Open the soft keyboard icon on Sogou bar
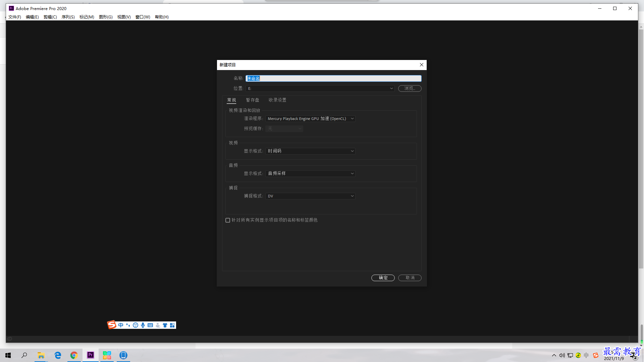Viewport: 644px width, 362px height. (150, 325)
